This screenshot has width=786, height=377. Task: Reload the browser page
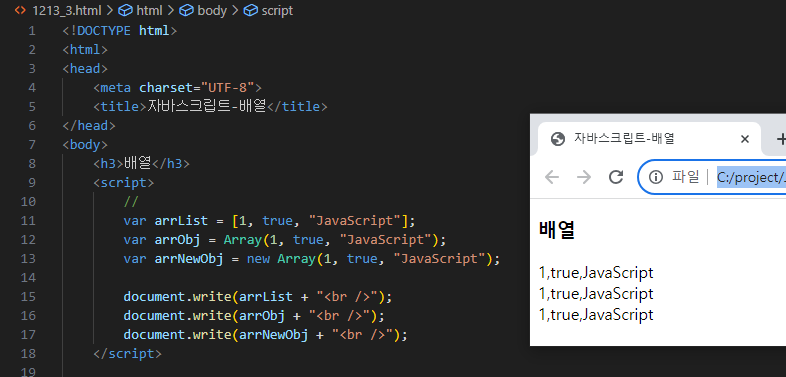coord(616,177)
